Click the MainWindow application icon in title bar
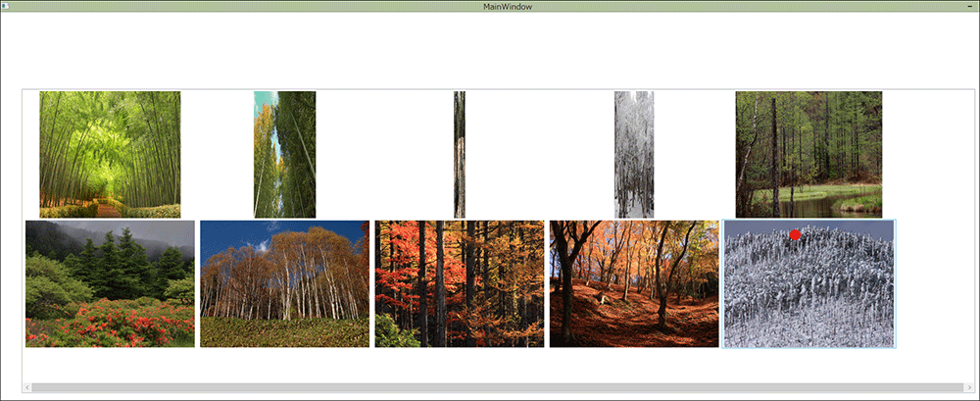This screenshot has height=401, width=980. pyautogui.click(x=6, y=6)
